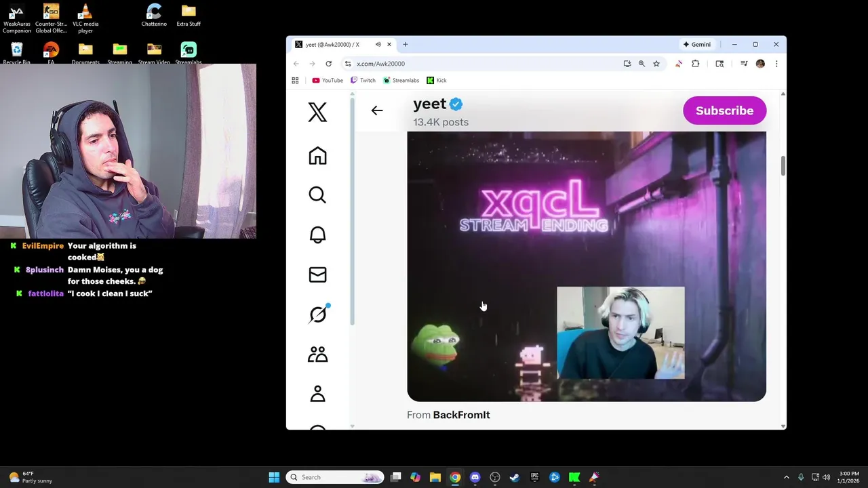This screenshot has width=868, height=488.
Task: Open Discord from taskbar
Action: pyautogui.click(x=475, y=477)
